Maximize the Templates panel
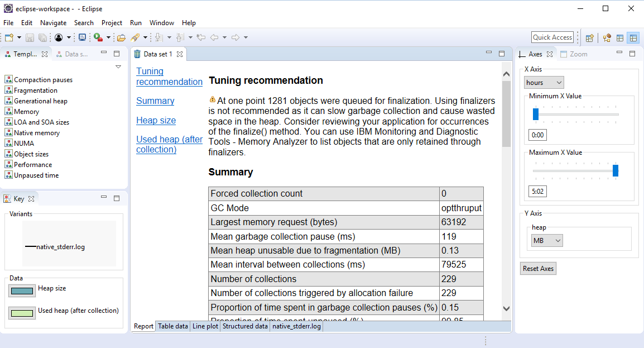Viewport: 644px width, 348px height. click(x=117, y=54)
